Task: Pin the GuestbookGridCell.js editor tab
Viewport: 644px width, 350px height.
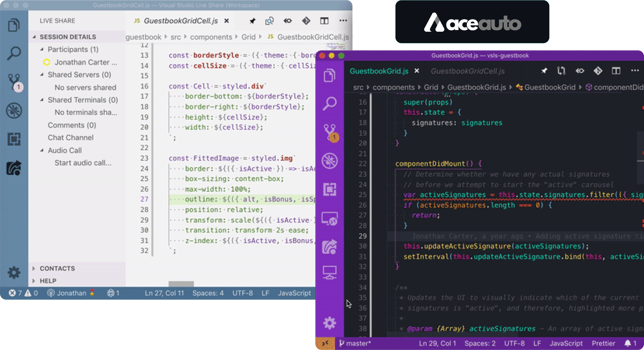Action: click(x=253, y=21)
